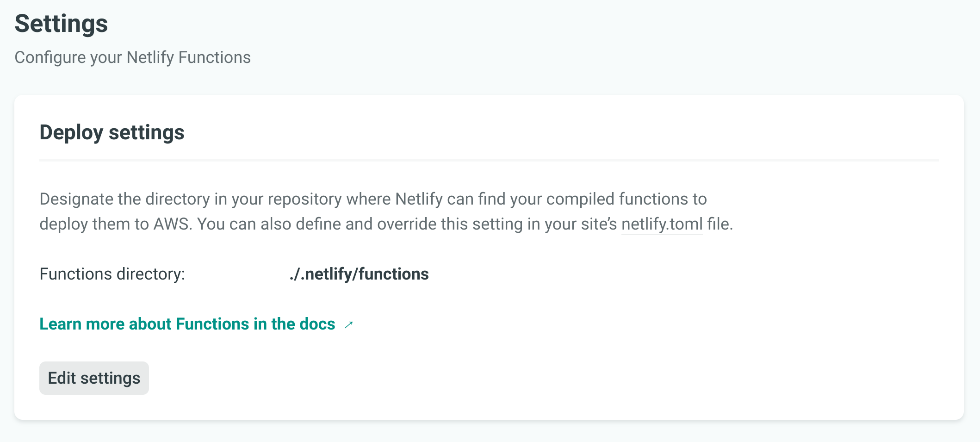
Task: Select the Configure your Netlify Functions subtitle
Action: (132, 57)
